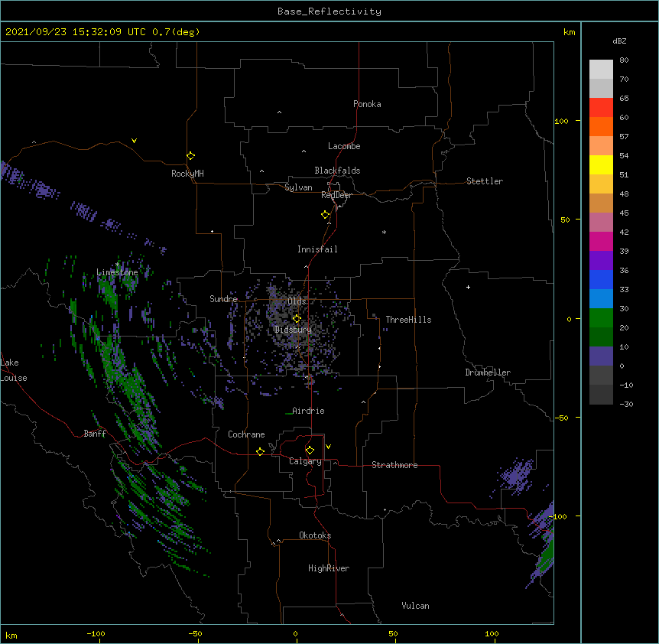Select the violet 36-39 dBZ legend swatch
The height and width of the screenshot is (644, 659).
[601, 261]
